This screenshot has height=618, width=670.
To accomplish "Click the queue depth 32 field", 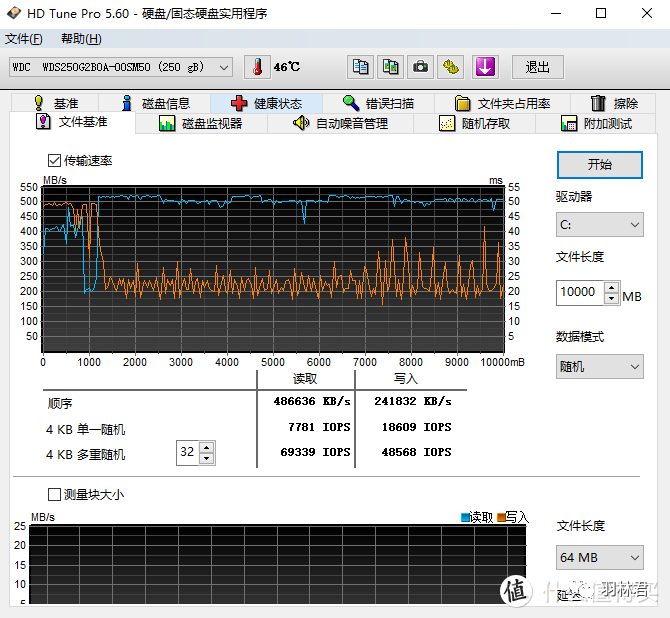I will coord(188,452).
